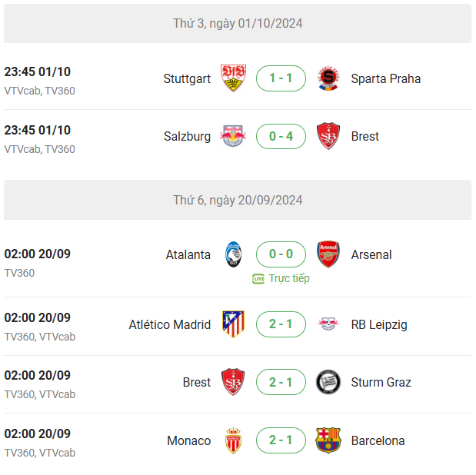Click the Atlético Madrid crest
Image resolution: width=476 pixels, height=475 pixels.
tap(233, 324)
